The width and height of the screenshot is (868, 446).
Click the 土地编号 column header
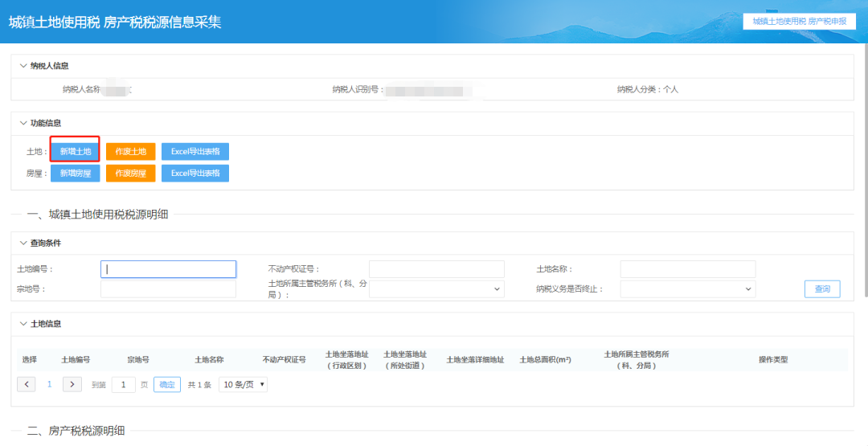click(x=76, y=360)
